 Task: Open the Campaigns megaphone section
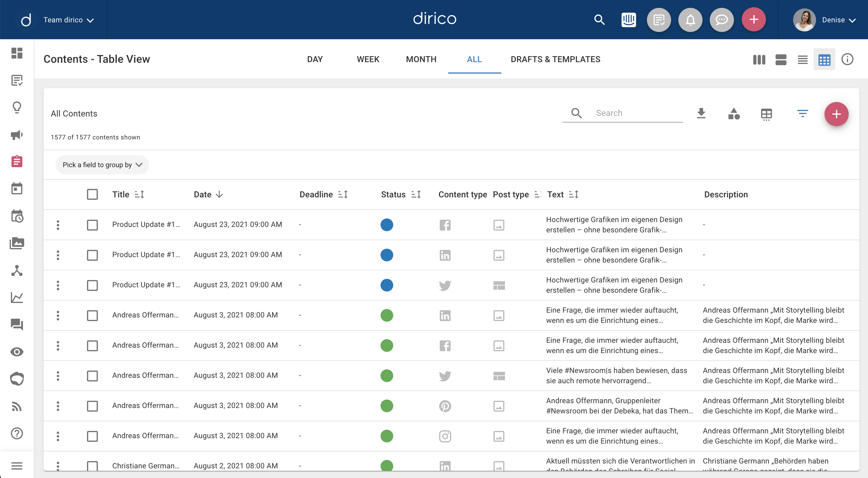pyautogui.click(x=17, y=135)
